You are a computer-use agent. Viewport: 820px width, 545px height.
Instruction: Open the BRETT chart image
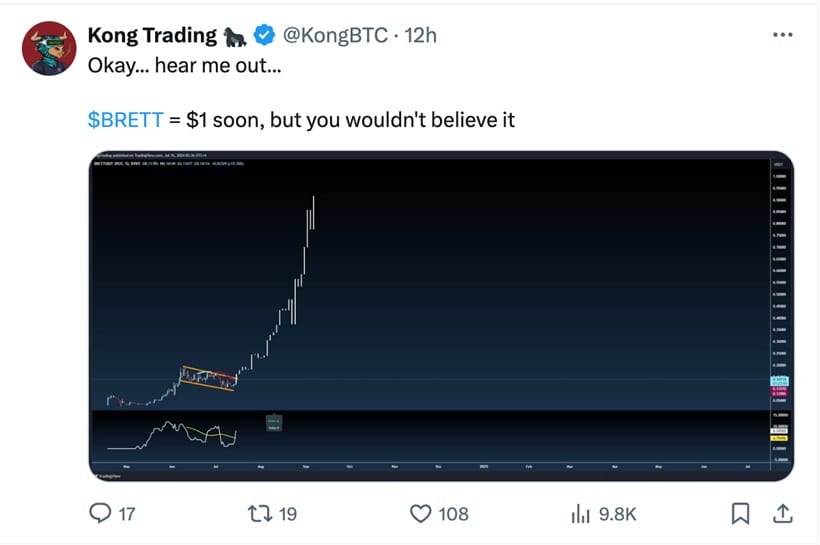pyautogui.click(x=440, y=315)
